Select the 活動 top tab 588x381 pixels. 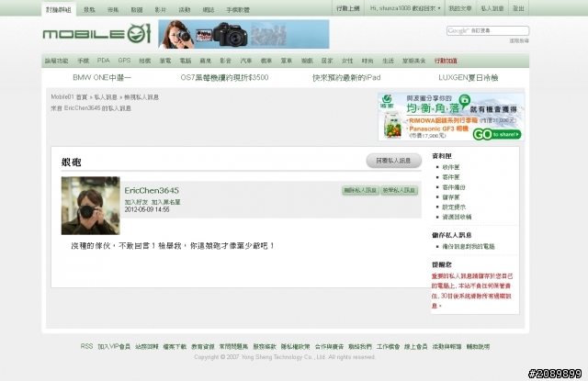click(185, 10)
